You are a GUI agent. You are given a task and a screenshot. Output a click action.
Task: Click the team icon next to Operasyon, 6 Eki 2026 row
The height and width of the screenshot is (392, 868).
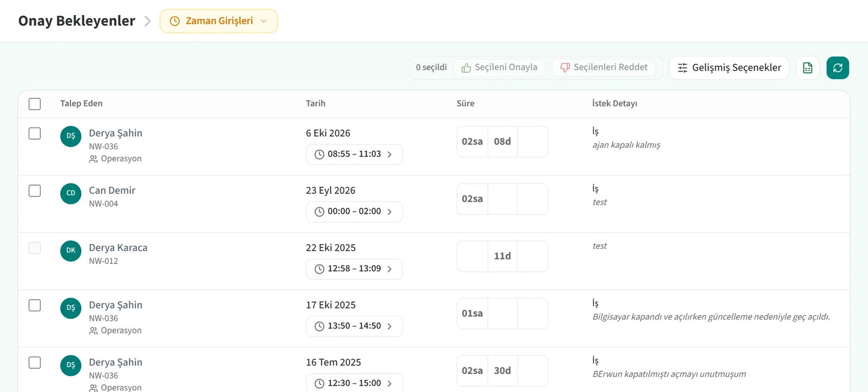click(x=93, y=159)
